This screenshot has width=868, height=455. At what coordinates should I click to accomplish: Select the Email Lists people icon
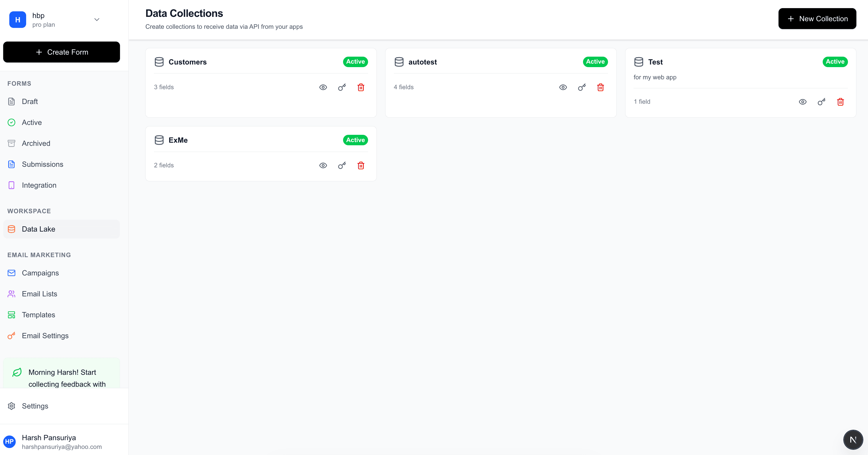click(x=11, y=293)
